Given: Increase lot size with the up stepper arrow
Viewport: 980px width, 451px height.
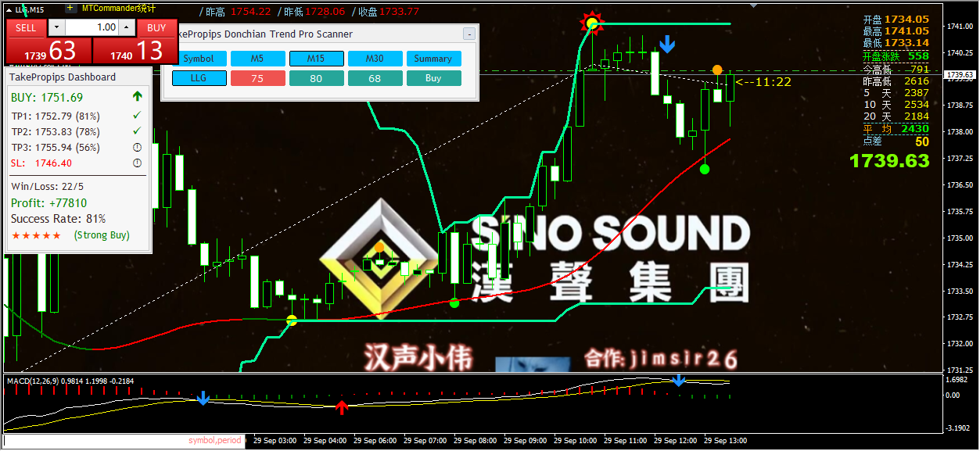Looking at the screenshot, I should [x=126, y=27].
